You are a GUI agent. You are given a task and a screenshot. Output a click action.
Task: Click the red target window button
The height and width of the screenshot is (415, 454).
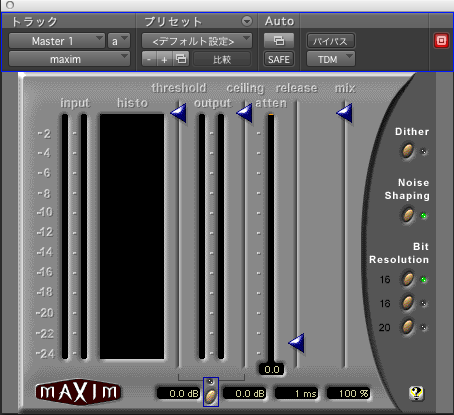click(x=441, y=41)
